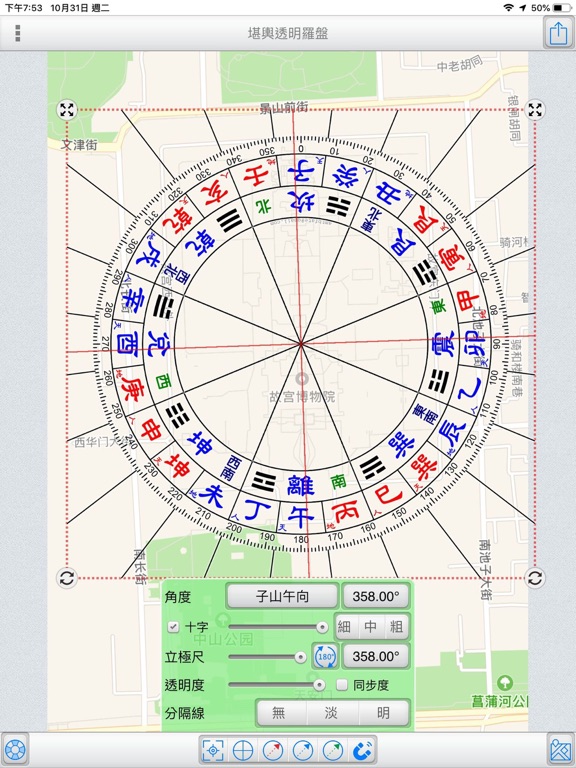Tap the 景山前街 street label
576x768 pixels.
(x=284, y=108)
